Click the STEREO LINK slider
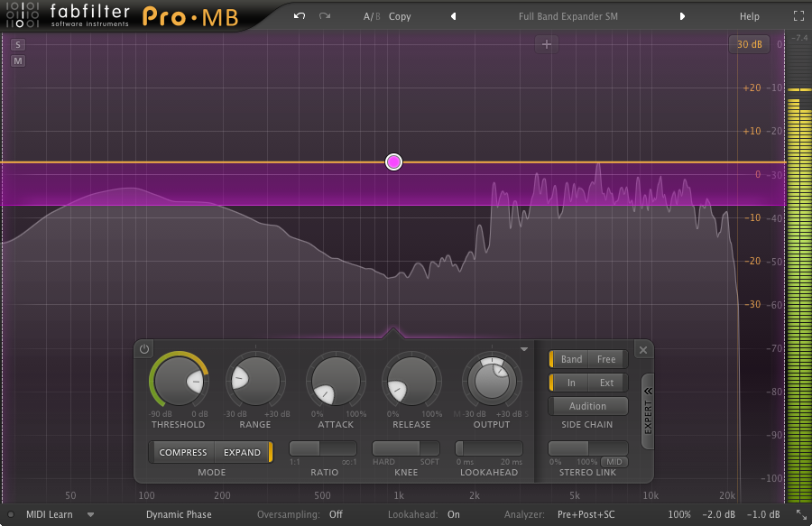 (x=588, y=448)
